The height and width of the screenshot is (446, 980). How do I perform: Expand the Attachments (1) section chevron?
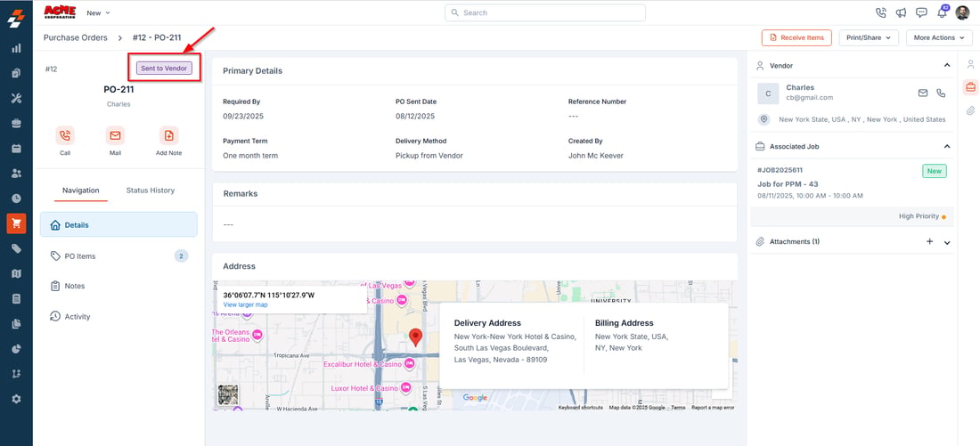click(947, 242)
